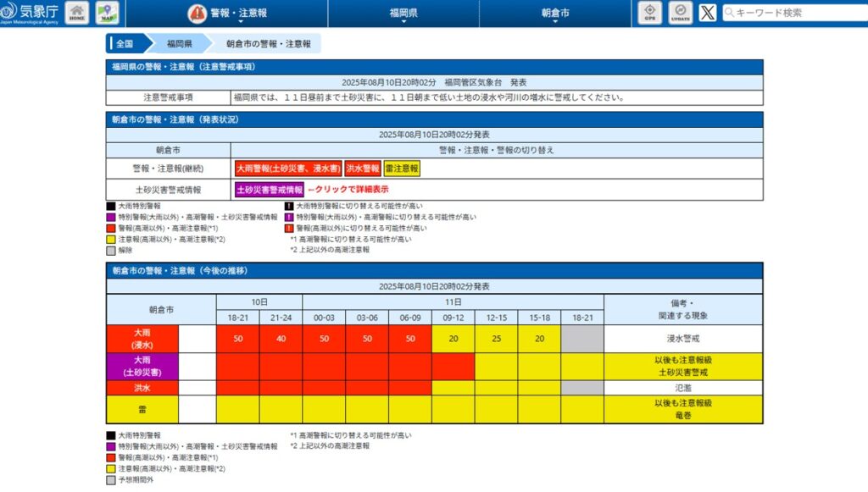868x492 pixels.
Task: Click the 21-24 column header
Action: pos(281,318)
